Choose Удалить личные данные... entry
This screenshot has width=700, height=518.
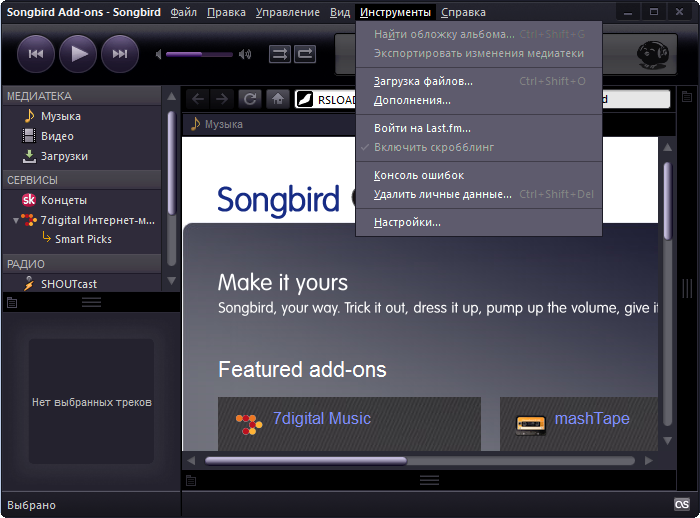479,195
